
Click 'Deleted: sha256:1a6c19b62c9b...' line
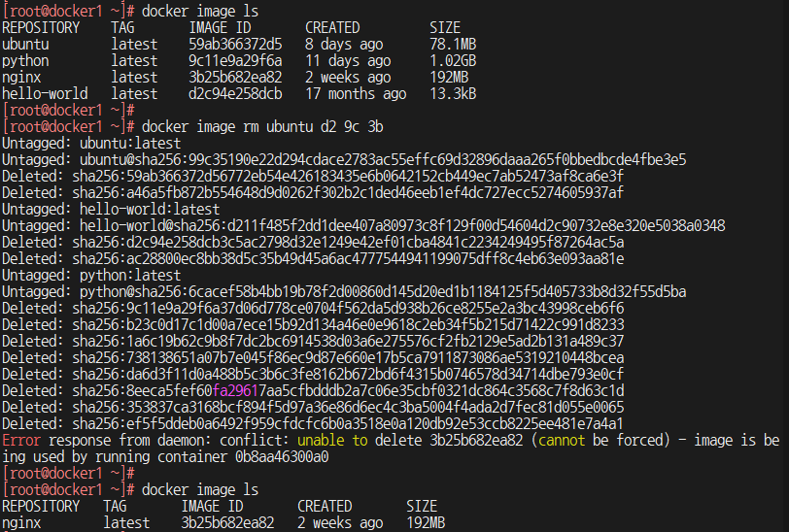pos(313,342)
